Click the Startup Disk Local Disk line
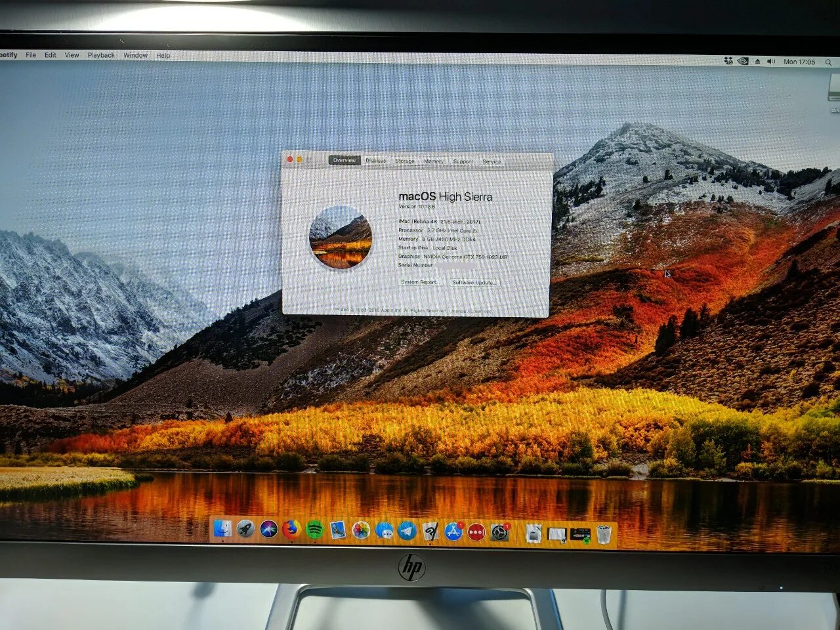 [428, 248]
